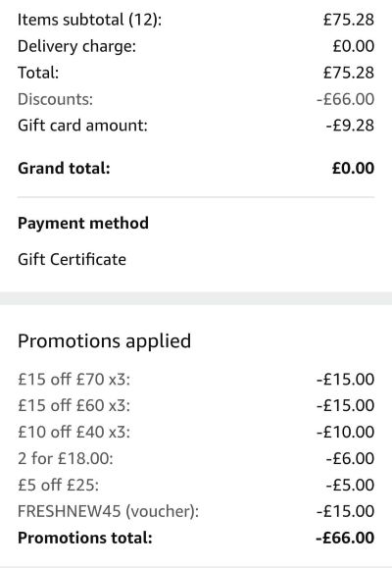Select the Total label
This screenshot has width=392, height=568.
38,73
